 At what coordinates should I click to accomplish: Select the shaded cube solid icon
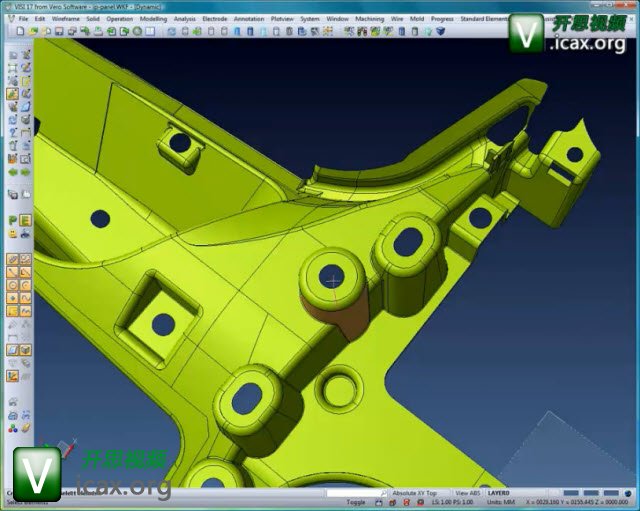(25, 350)
